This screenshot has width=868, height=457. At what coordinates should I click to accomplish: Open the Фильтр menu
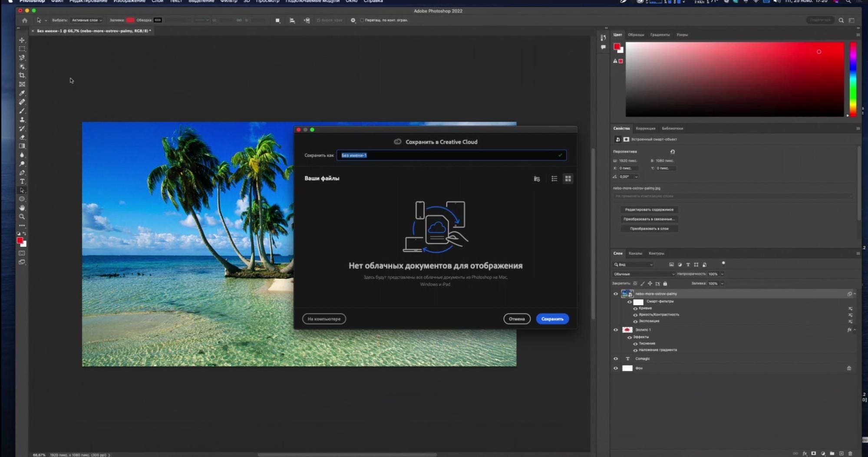[x=228, y=1]
